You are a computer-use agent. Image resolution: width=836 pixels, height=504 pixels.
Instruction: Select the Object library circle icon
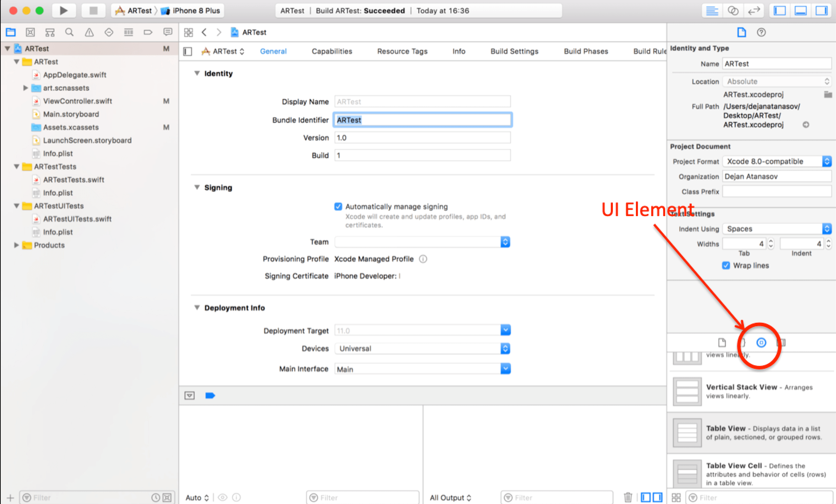pyautogui.click(x=760, y=343)
